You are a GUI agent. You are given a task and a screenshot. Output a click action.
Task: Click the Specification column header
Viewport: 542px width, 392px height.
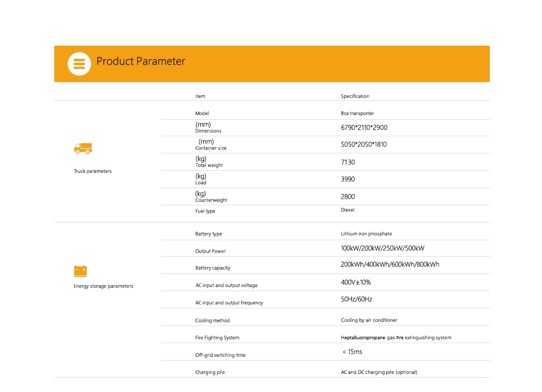click(355, 96)
